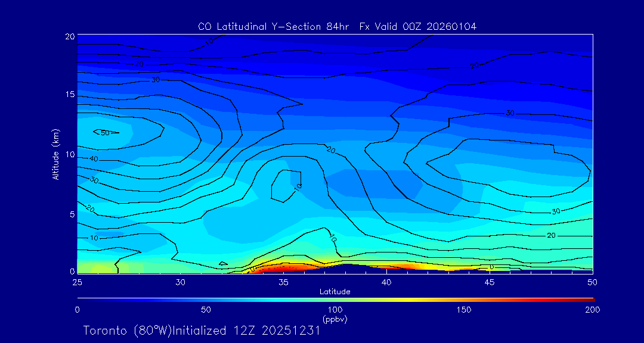Click altitude axis tick label "15"
This screenshot has height=343, width=644.
[x=70, y=95]
